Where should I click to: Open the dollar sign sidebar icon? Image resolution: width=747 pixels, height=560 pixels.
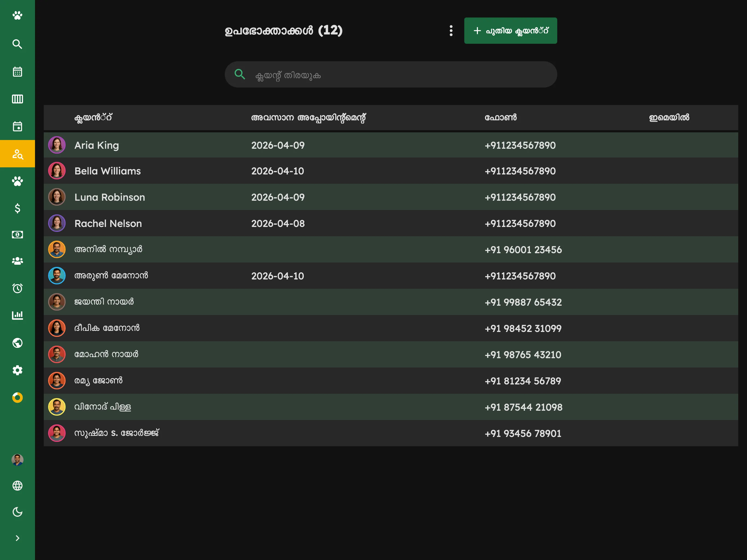click(x=17, y=208)
